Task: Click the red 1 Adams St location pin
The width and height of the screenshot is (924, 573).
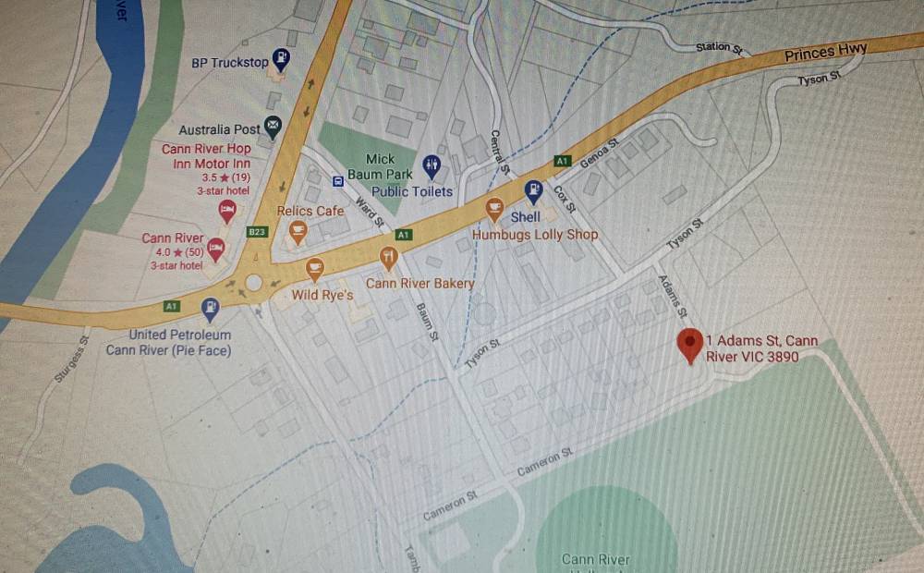Action: point(690,346)
